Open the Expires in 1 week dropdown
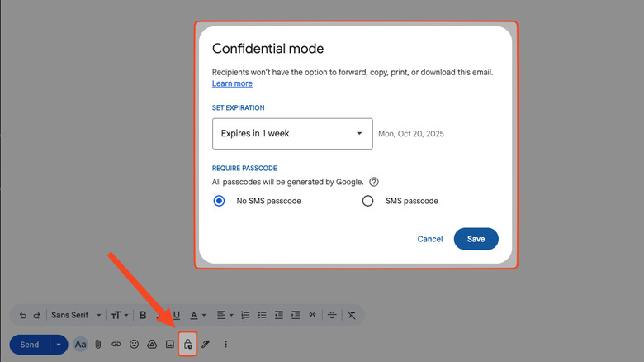The image size is (644, 362). coord(292,133)
